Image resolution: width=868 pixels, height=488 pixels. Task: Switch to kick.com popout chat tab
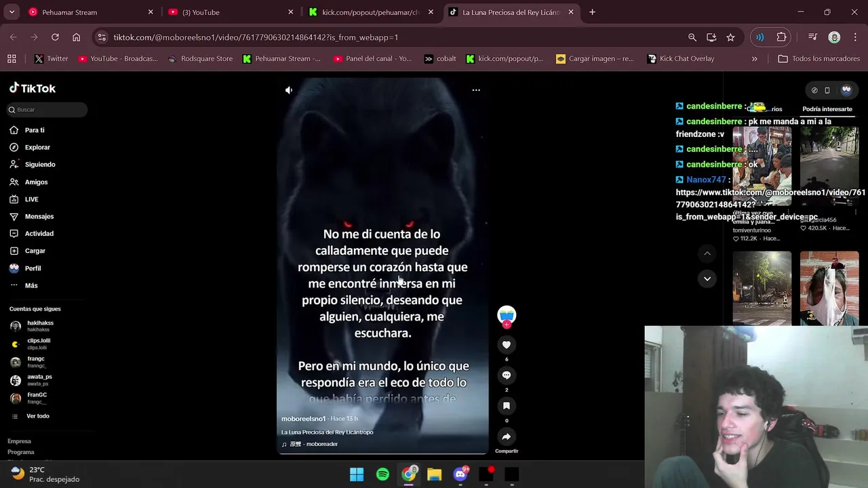click(x=372, y=12)
